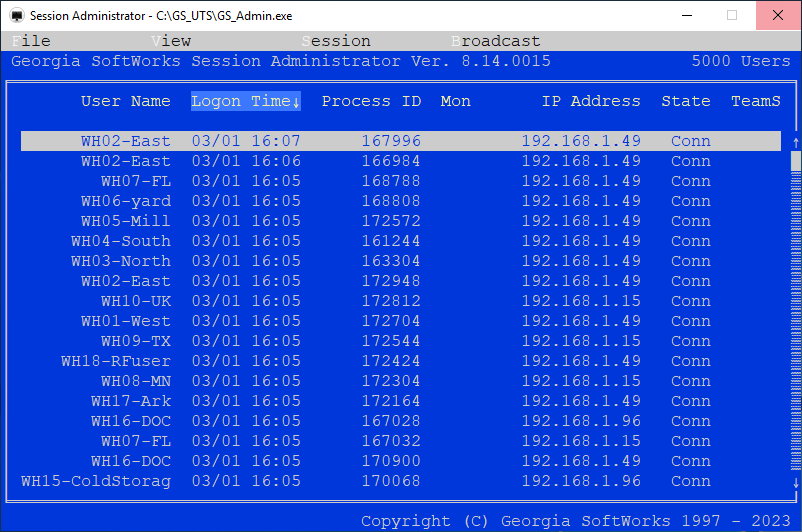Screen dimensions: 802x532
Task: Open the File menu
Action: [x=31, y=41]
